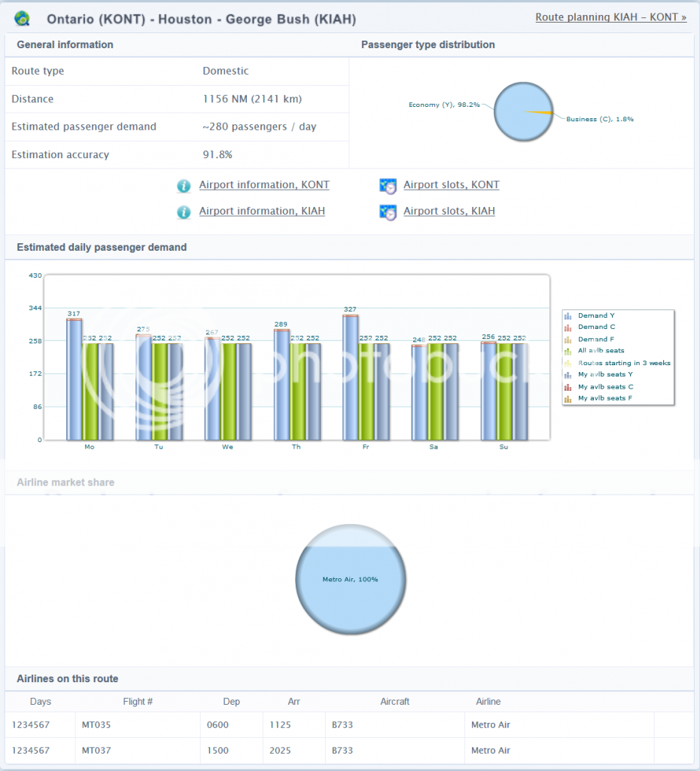Viewport: 700px width, 771px height.
Task: Click the Monday demand bar showing 317
Action: click(x=74, y=379)
